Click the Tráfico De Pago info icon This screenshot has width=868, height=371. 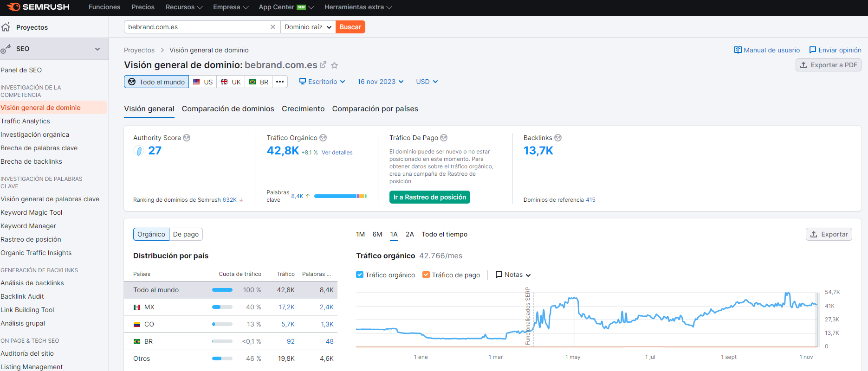click(444, 138)
